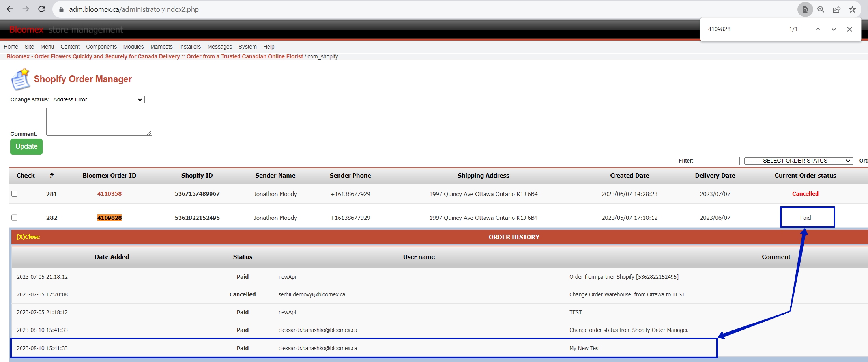The height and width of the screenshot is (362, 868).
Task: Click the Delivery Date column header
Action: 715,175
